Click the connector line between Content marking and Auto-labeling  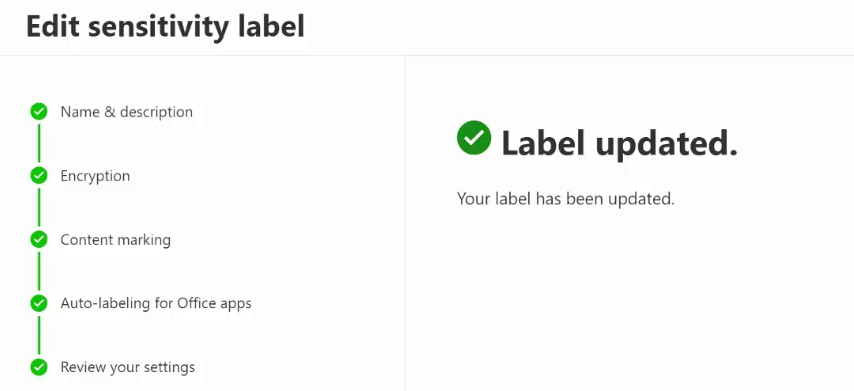click(39, 271)
